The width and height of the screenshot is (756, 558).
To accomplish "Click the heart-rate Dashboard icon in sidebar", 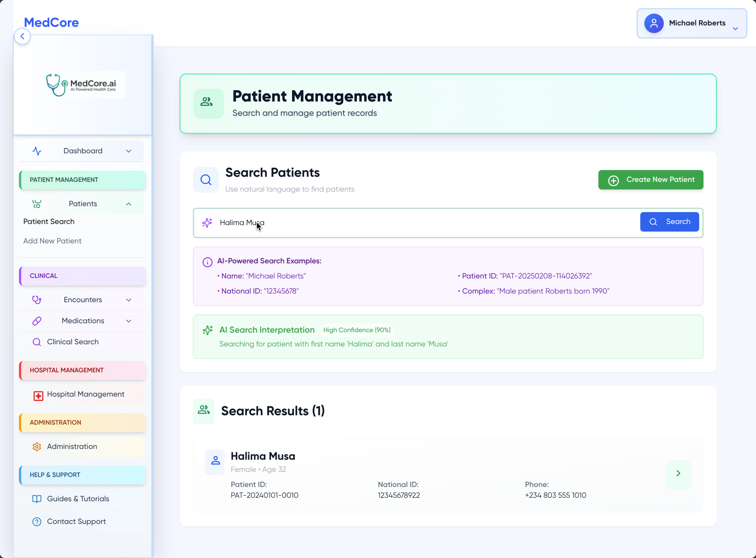I will 37,151.
